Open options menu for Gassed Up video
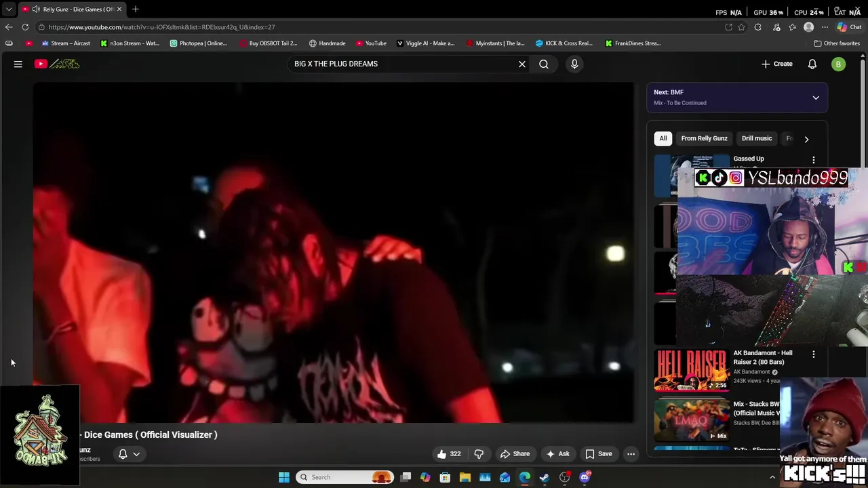 814,160
